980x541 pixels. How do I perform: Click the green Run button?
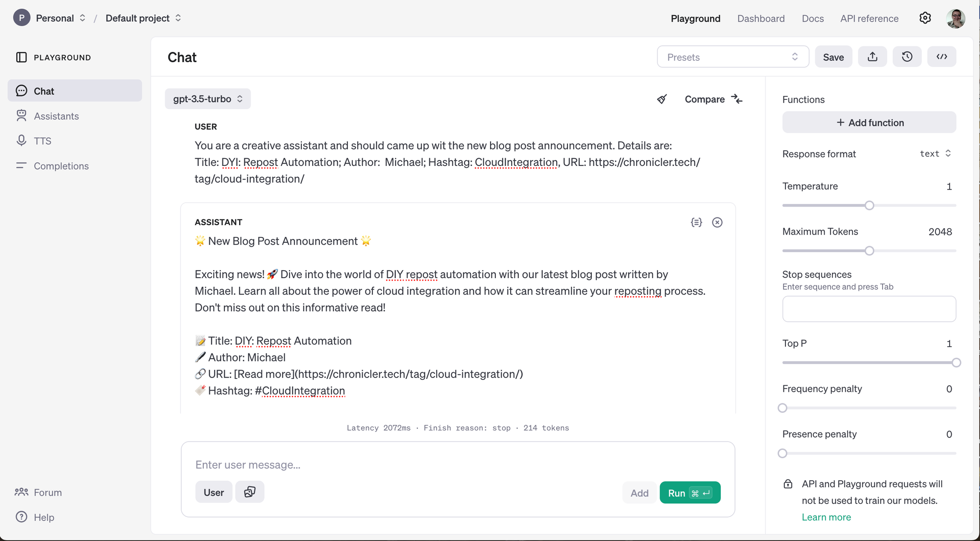[689, 493]
